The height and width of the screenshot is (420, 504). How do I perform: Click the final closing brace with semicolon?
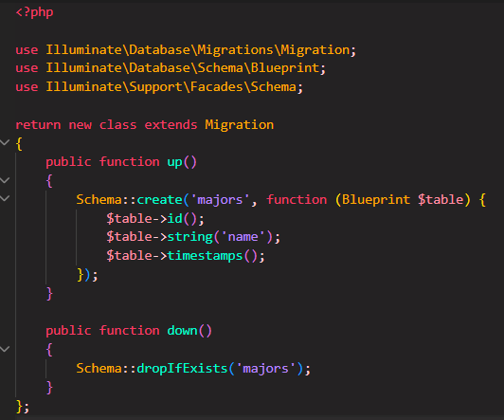(x=23, y=407)
